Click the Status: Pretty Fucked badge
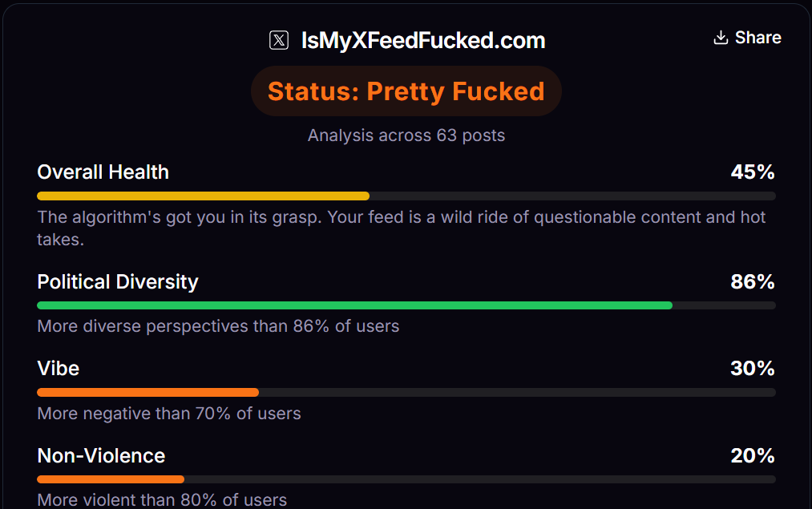The height and width of the screenshot is (509, 812). click(406, 91)
